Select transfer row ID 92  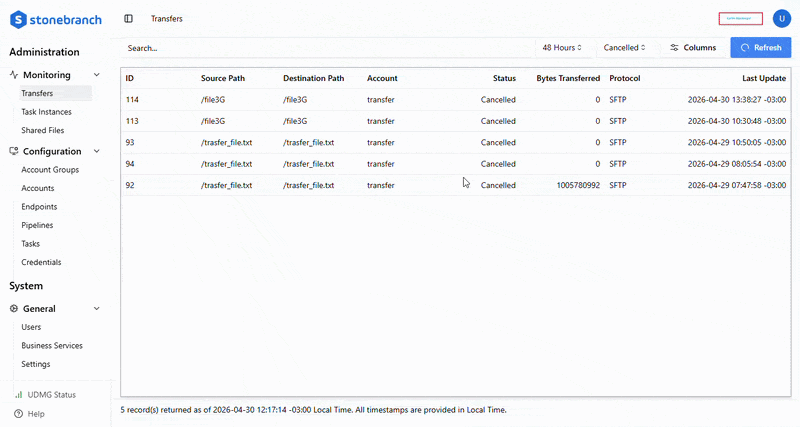coord(456,185)
